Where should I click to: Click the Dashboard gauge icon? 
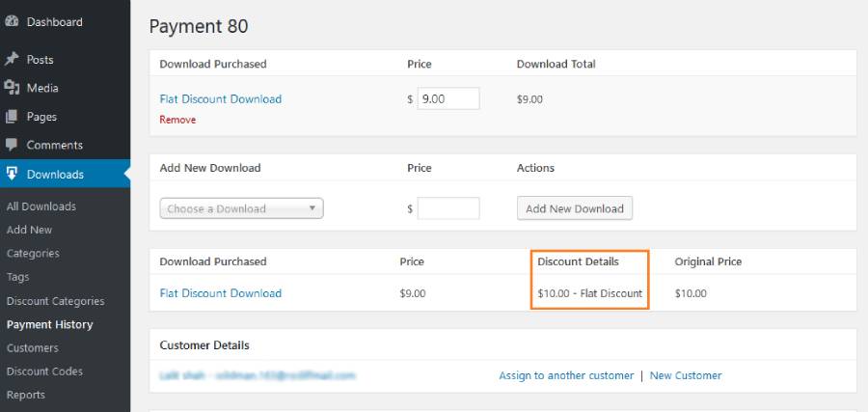click(13, 21)
